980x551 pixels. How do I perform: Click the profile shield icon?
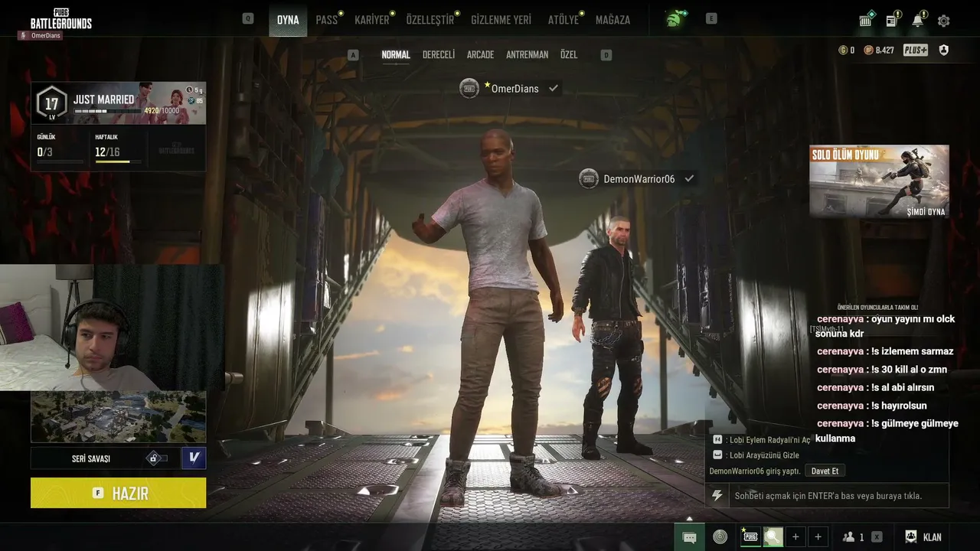(x=943, y=51)
